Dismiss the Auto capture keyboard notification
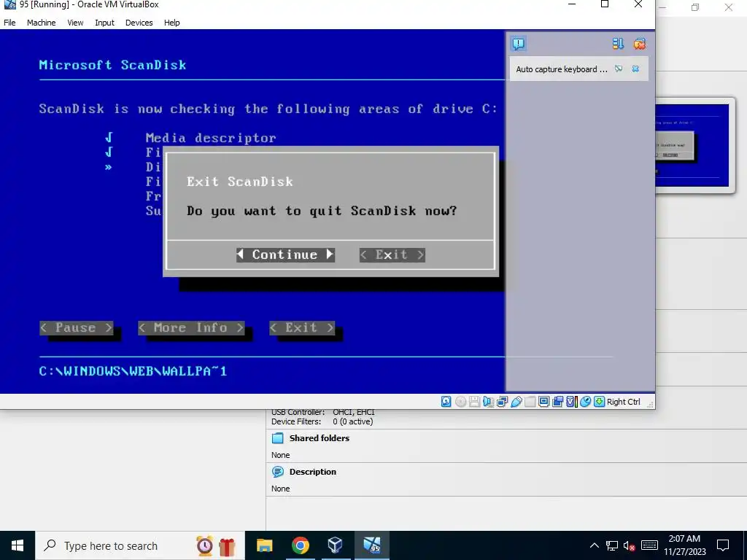Viewport: 747px width, 560px height. click(x=635, y=69)
